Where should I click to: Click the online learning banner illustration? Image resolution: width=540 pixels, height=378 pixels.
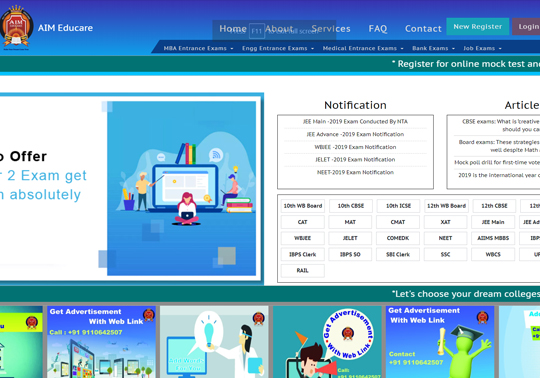[x=181, y=188]
